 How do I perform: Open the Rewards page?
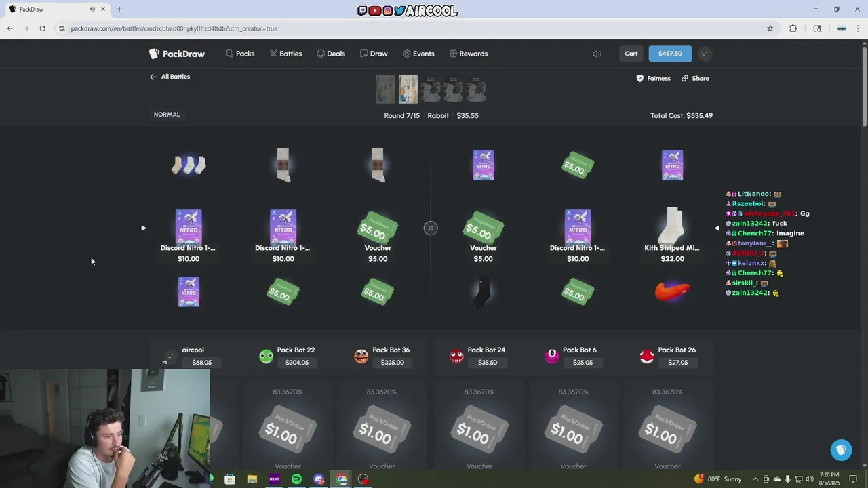[x=468, y=54]
